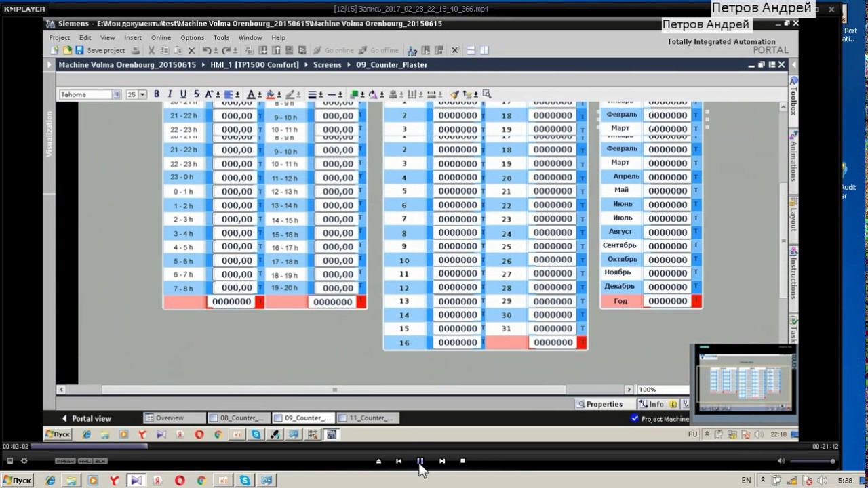
Task: Click the Undo arrow icon
Action: tap(207, 50)
